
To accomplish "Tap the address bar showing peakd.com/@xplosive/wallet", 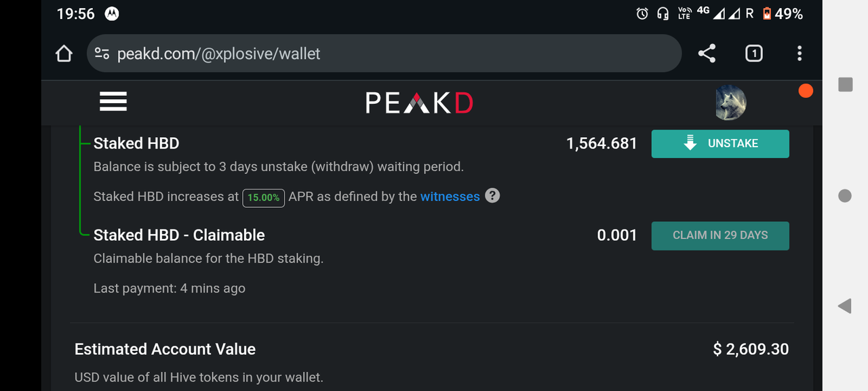I will coord(384,54).
